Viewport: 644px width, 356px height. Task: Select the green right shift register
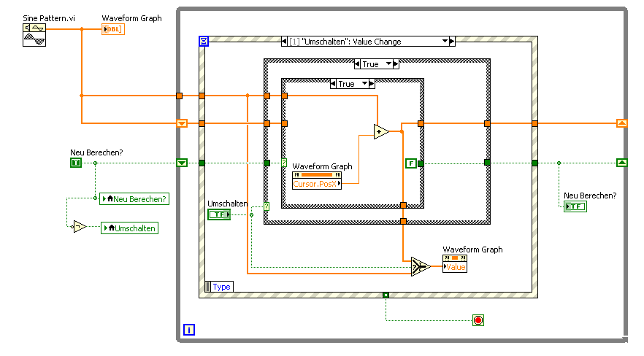(622, 163)
